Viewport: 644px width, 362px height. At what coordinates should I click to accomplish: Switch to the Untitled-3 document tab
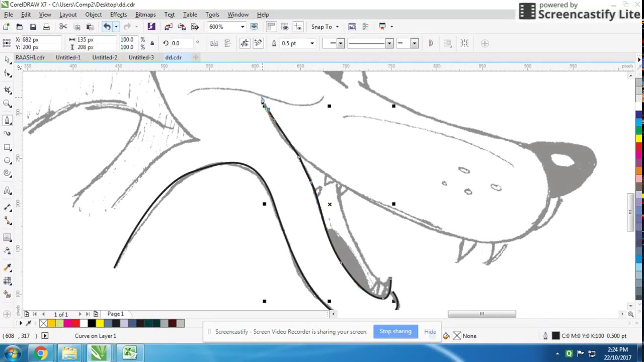click(141, 57)
